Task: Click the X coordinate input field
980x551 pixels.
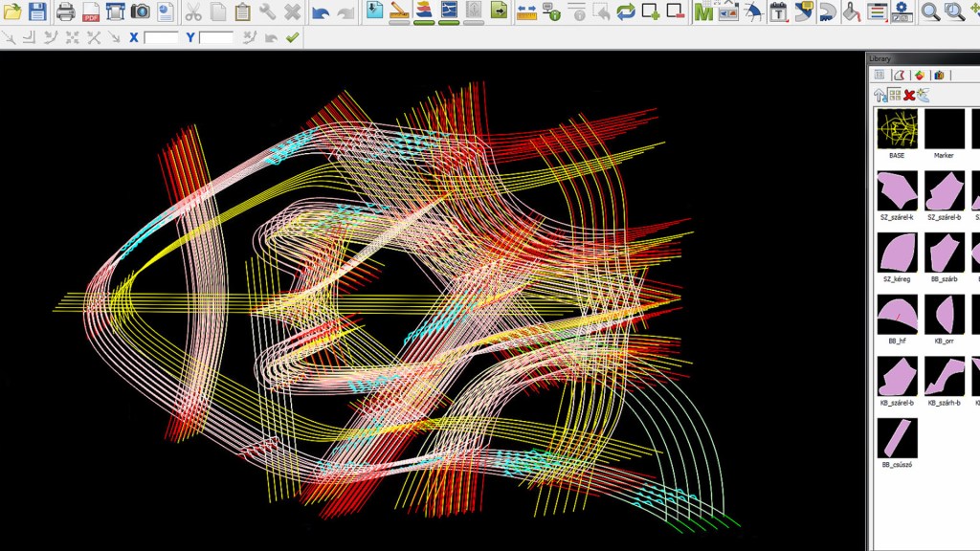Action: (x=162, y=37)
